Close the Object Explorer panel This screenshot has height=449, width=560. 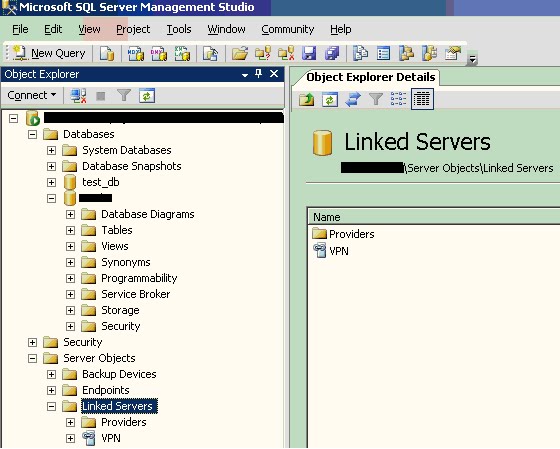pyautogui.click(x=274, y=74)
